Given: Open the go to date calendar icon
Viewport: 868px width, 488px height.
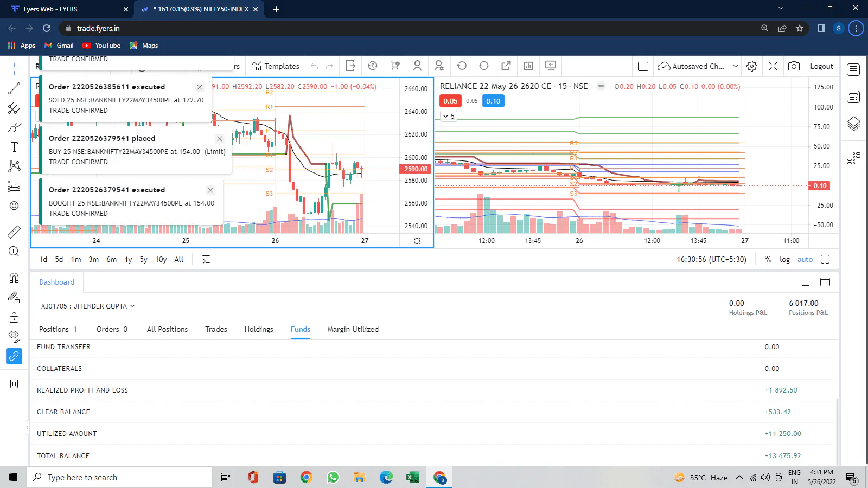Looking at the screenshot, I should pyautogui.click(x=206, y=259).
